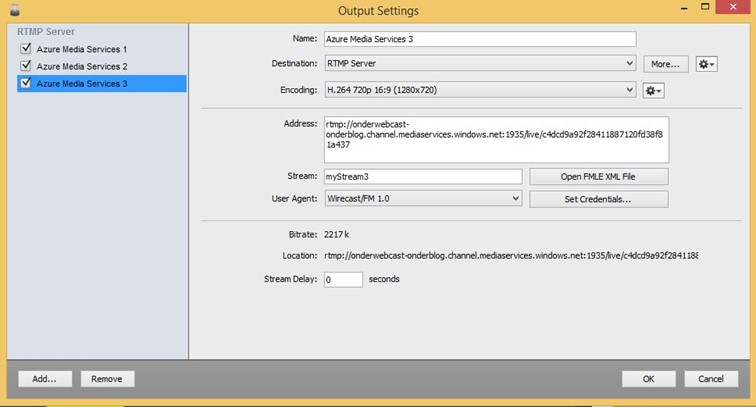This screenshot has width=756, height=407.
Task: Uncheck the Azure Media Services 3 checkbox
Action: point(26,83)
